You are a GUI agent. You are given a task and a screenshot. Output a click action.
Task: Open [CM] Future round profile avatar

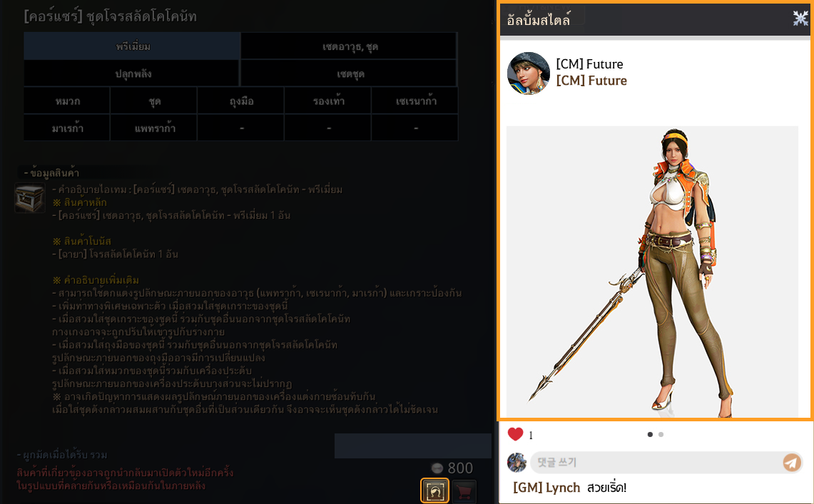[x=529, y=73]
